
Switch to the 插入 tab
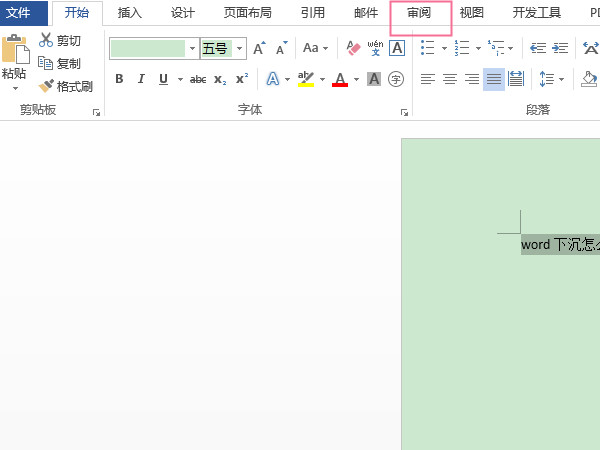click(130, 13)
